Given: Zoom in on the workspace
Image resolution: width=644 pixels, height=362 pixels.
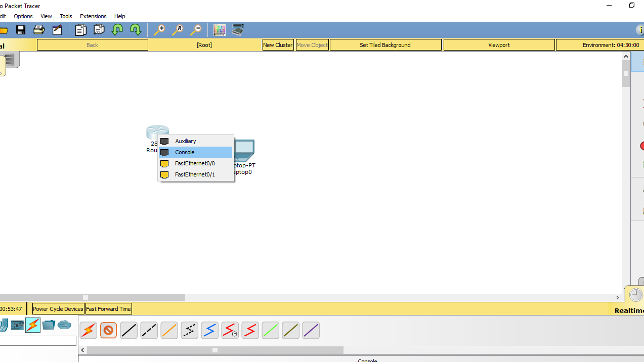Looking at the screenshot, I should (x=159, y=30).
